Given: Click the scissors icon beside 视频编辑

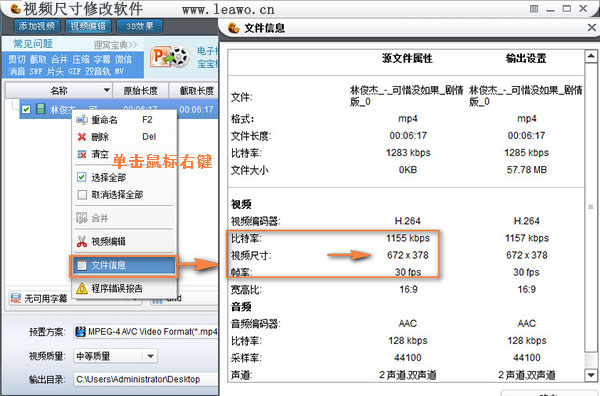Looking at the screenshot, I should pos(82,241).
